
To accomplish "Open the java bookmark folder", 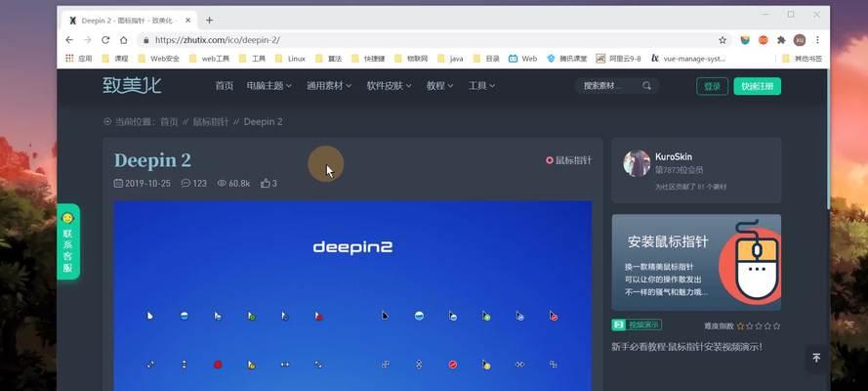I will (x=450, y=58).
